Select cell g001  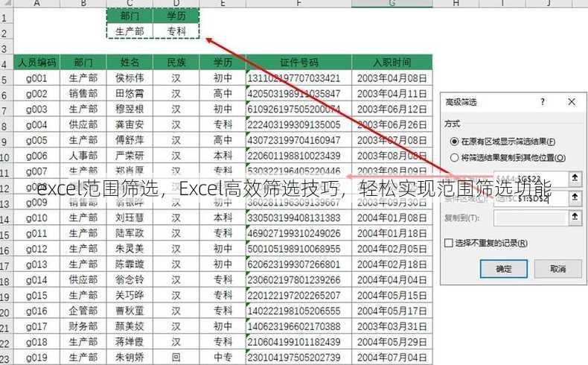(x=36, y=78)
